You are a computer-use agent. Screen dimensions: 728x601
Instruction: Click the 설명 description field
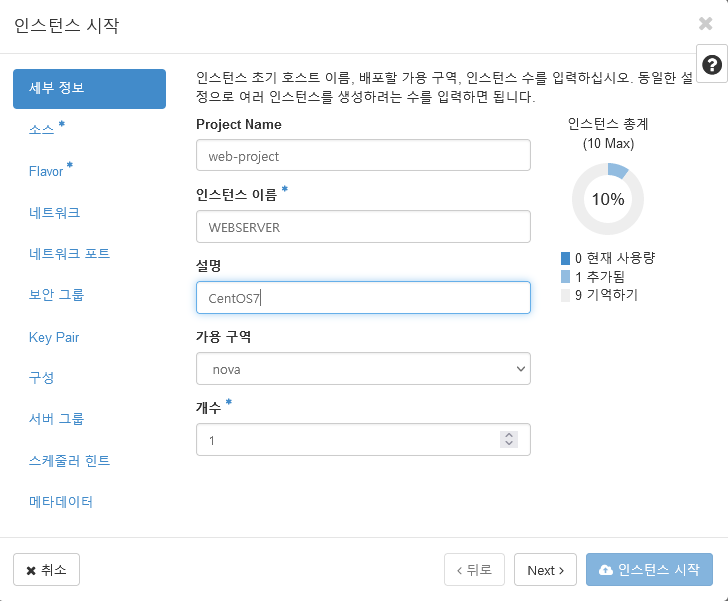(x=363, y=297)
